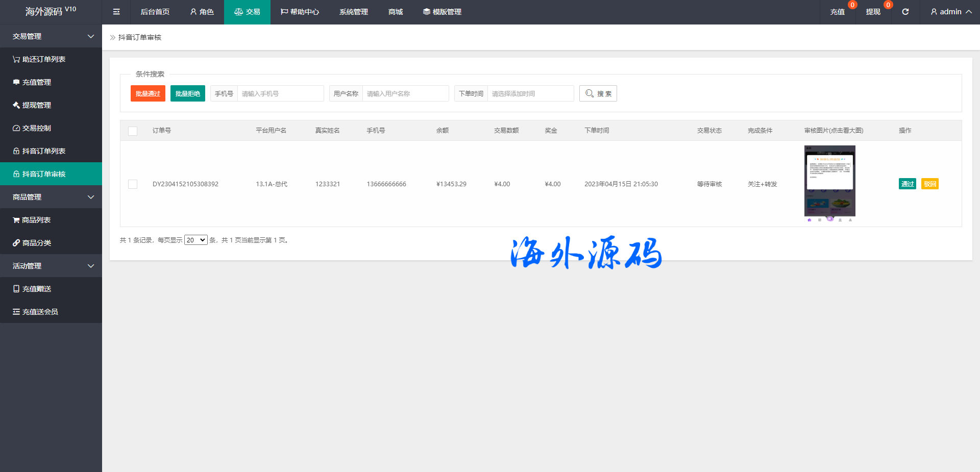Viewport: 980px width, 472px height.
Task: Click the 手机号 search input field
Action: point(280,93)
